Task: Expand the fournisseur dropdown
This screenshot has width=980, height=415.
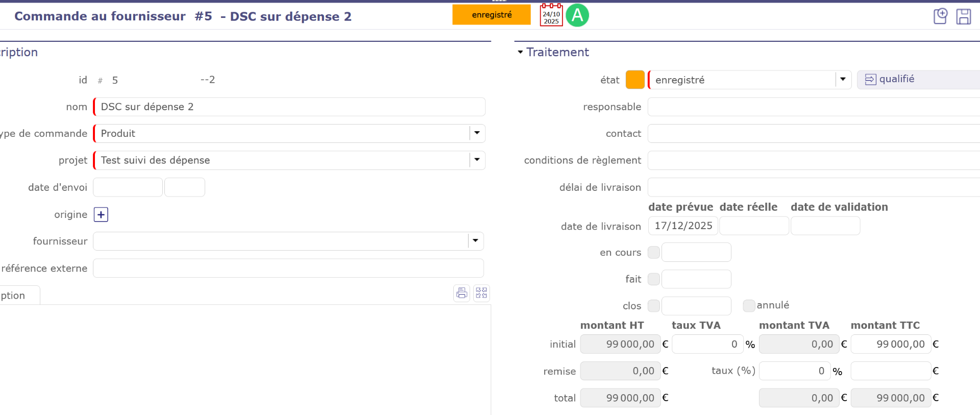Action: coord(475,241)
